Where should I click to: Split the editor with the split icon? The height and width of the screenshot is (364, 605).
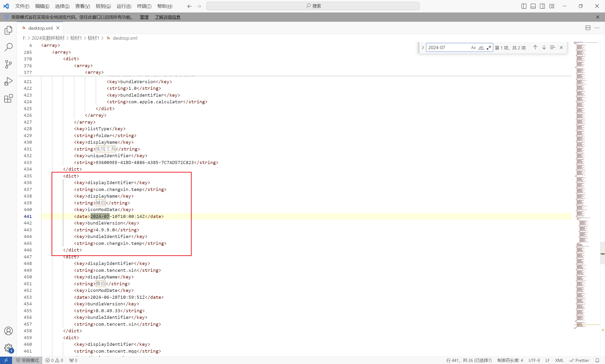(588, 28)
